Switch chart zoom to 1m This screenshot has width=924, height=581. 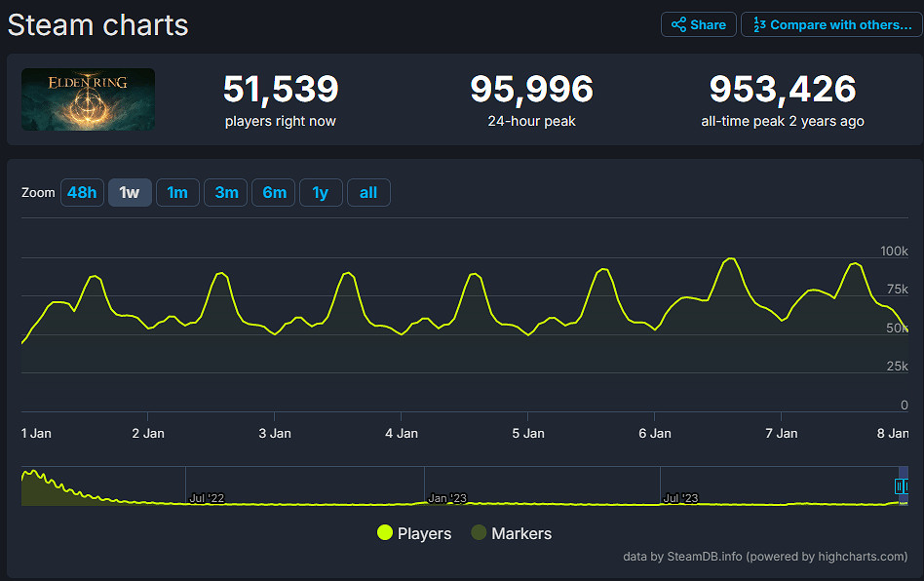click(177, 193)
